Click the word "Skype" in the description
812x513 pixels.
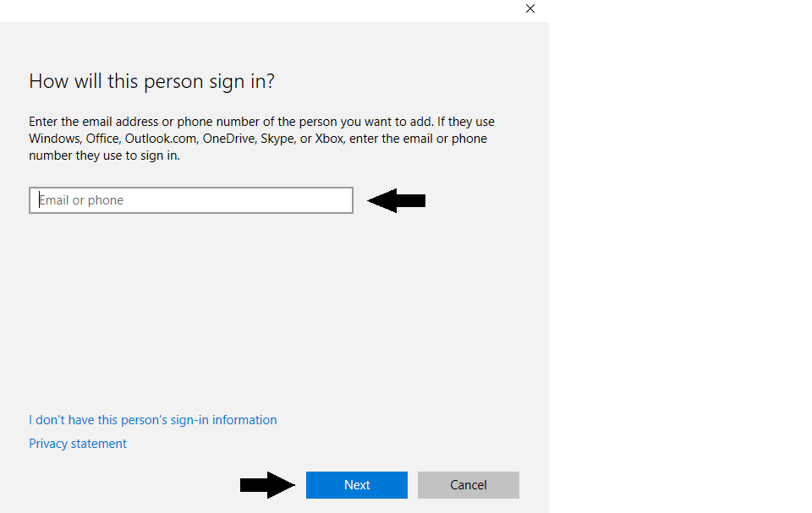coord(277,139)
